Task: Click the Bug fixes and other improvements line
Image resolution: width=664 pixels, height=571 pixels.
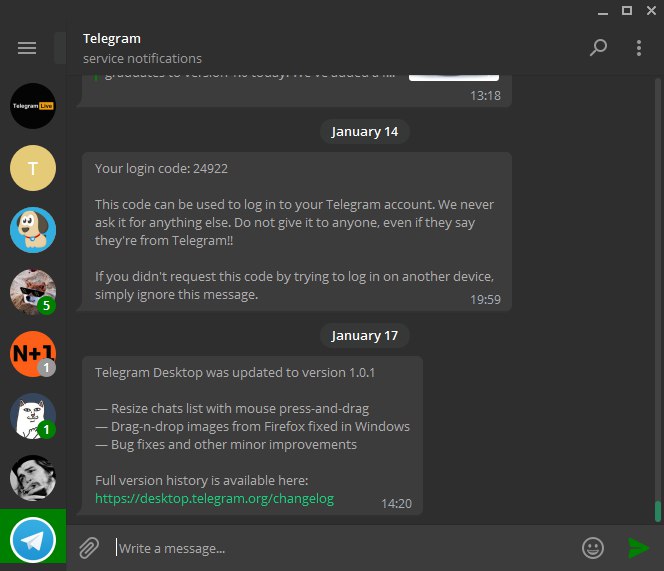Action: [226, 445]
